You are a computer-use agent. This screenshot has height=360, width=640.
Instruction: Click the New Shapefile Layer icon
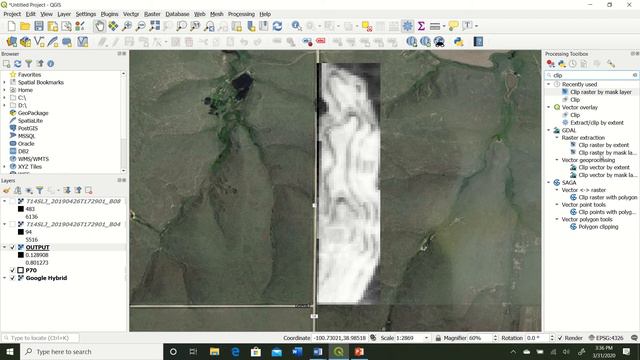click(x=39, y=42)
